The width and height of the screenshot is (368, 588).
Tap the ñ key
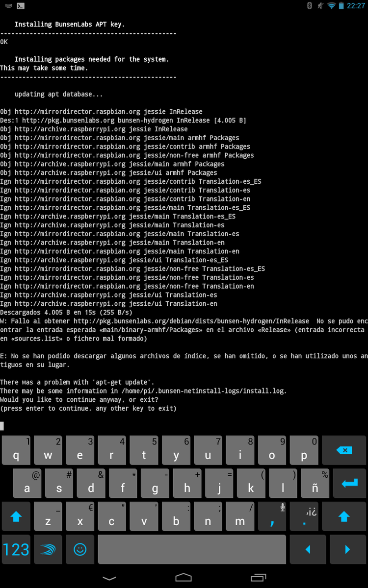315,483
